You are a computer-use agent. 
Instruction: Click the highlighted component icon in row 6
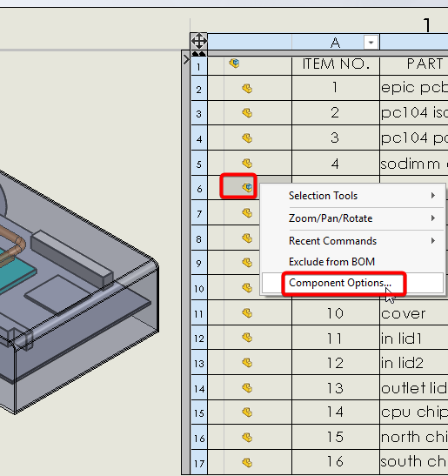(x=247, y=188)
